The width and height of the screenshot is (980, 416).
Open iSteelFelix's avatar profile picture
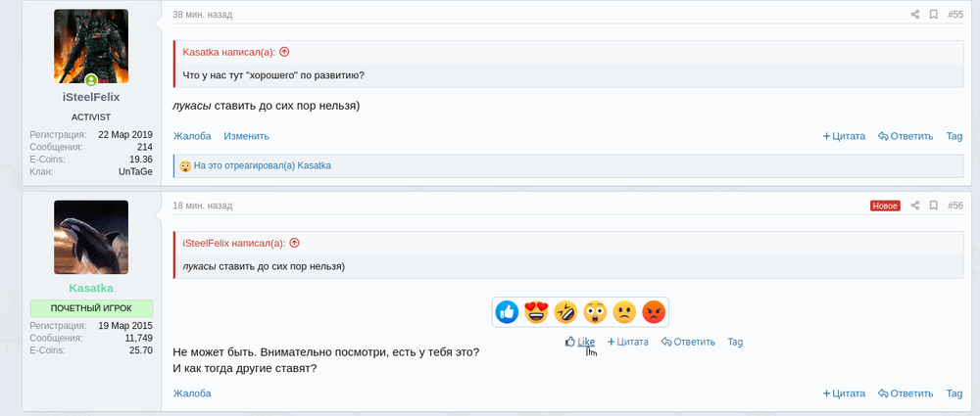pyautogui.click(x=91, y=48)
